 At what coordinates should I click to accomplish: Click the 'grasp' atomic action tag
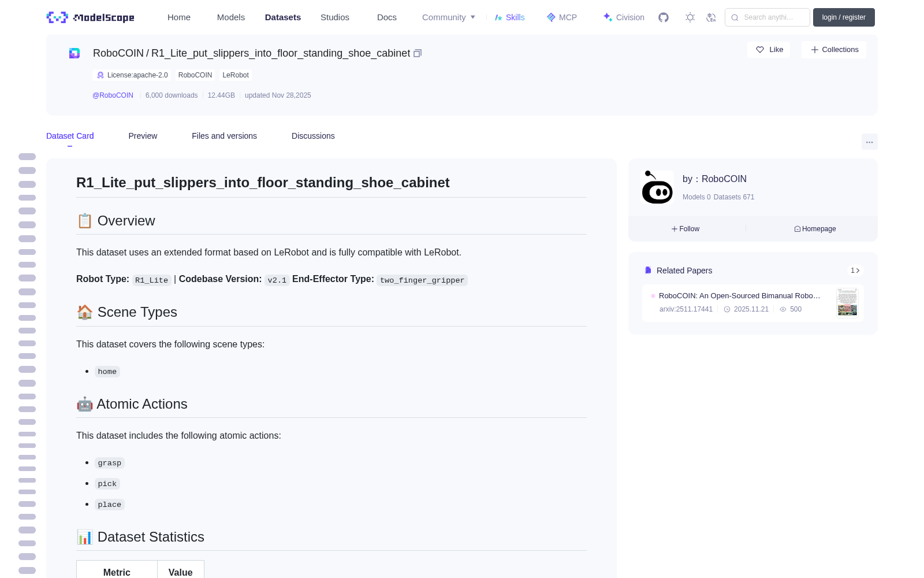tap(110, 463)
